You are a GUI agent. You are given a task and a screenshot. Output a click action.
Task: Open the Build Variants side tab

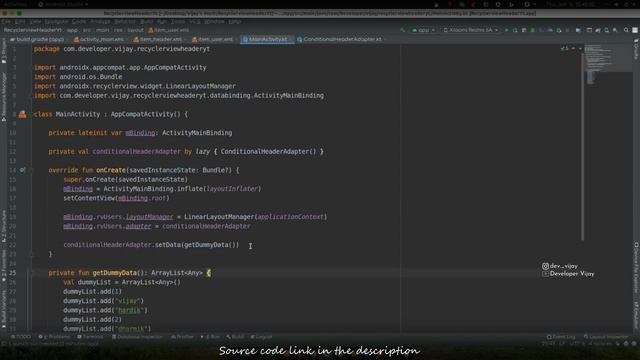pyautogui.click(x=4, y=309)
